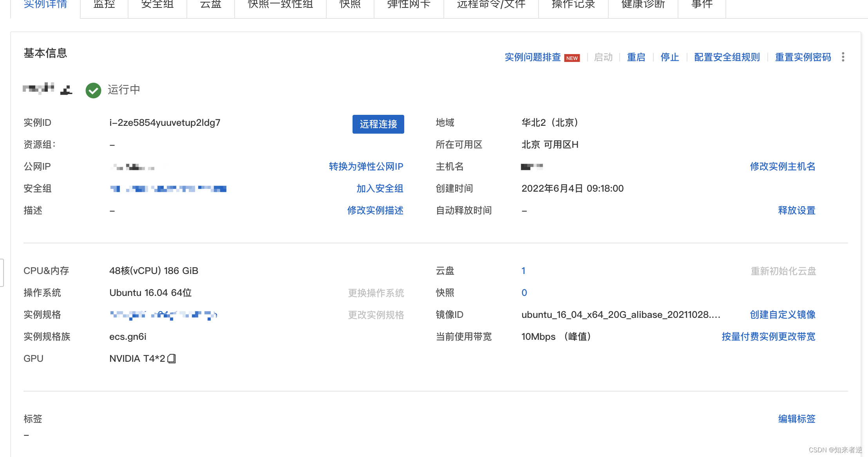
Task: Click 编辑标签 link
Action: pos(797,419)
